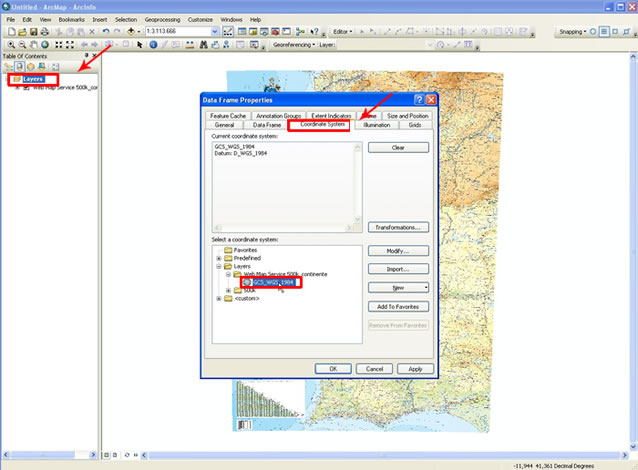This screenshot has height=470, width=638.
Task: Click the Open map document icon
Action: (x=23, y=31)
